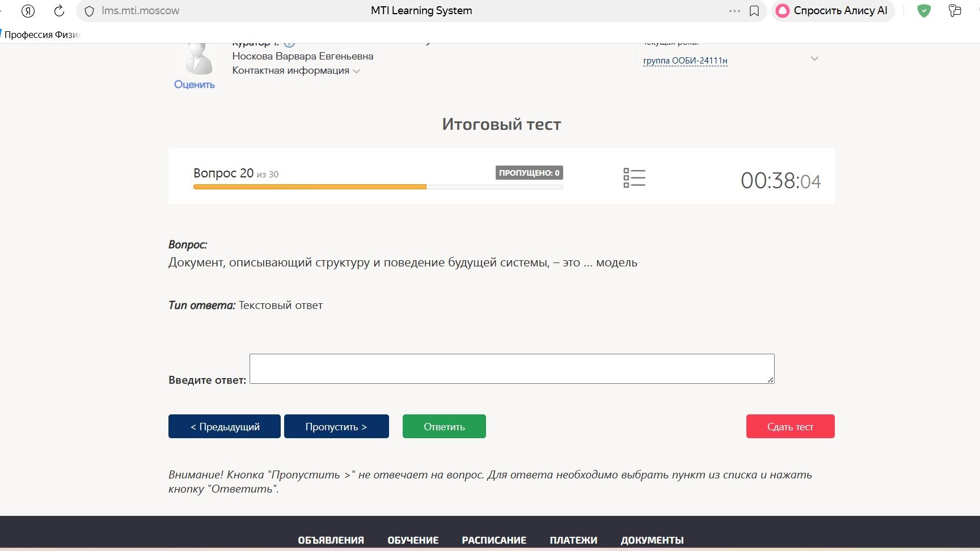Click the Сдать тест button
This screenshot has height=551, width=980.
tap(790, 426)
